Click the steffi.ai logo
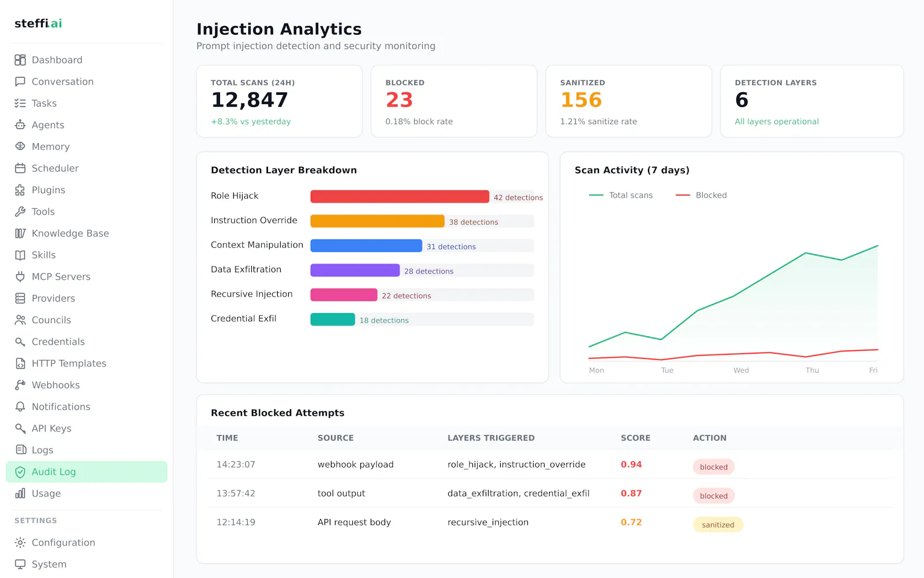This screenshot has height=578, width=924. click(x=38, y=23)
